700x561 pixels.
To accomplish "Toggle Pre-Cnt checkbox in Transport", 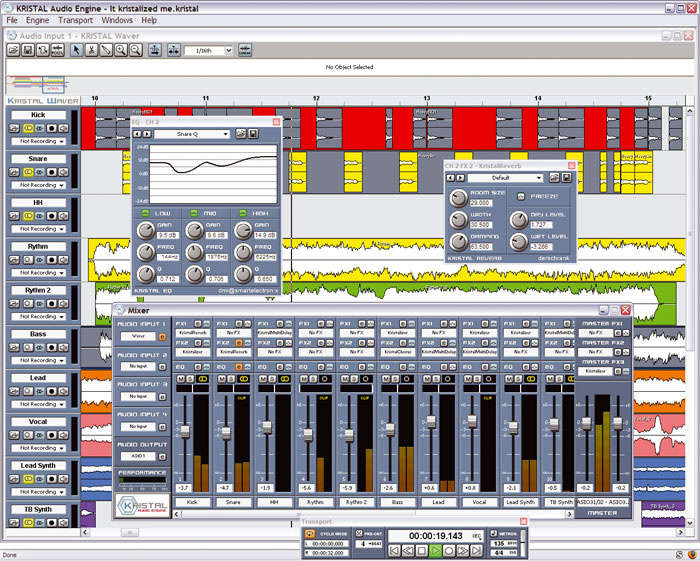I will (359, 533).
